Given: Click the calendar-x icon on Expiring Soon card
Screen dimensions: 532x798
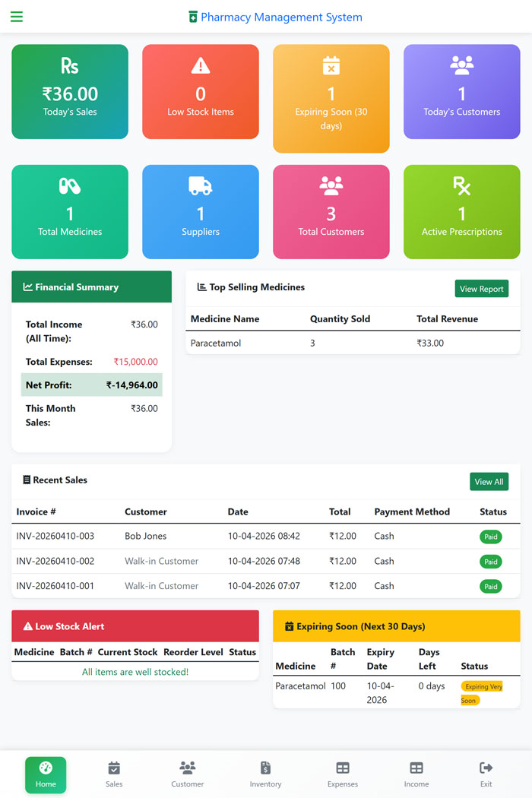Looking at the screenshot, I should click(x=331, y=65).
